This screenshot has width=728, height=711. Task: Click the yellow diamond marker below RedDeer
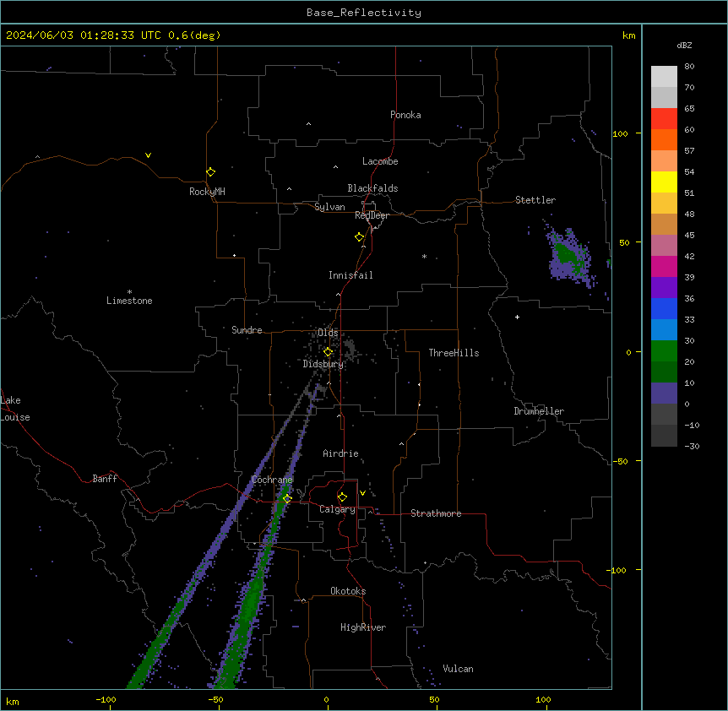(359, 237)
